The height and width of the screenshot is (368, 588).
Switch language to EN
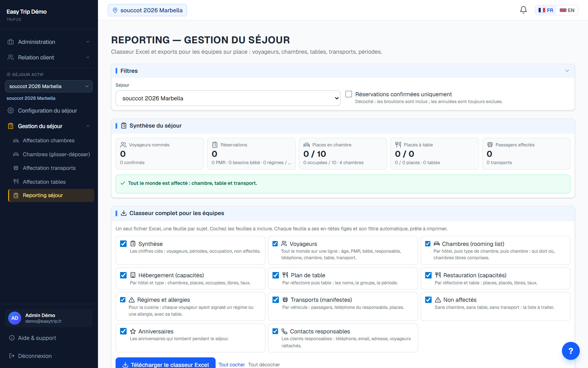click(567, 10)
